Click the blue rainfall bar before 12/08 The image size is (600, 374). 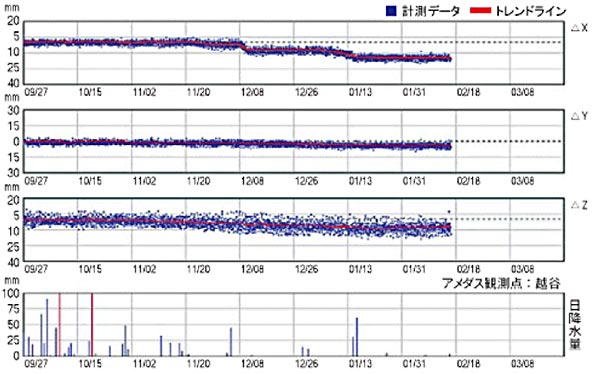click(x=231, y=342)
